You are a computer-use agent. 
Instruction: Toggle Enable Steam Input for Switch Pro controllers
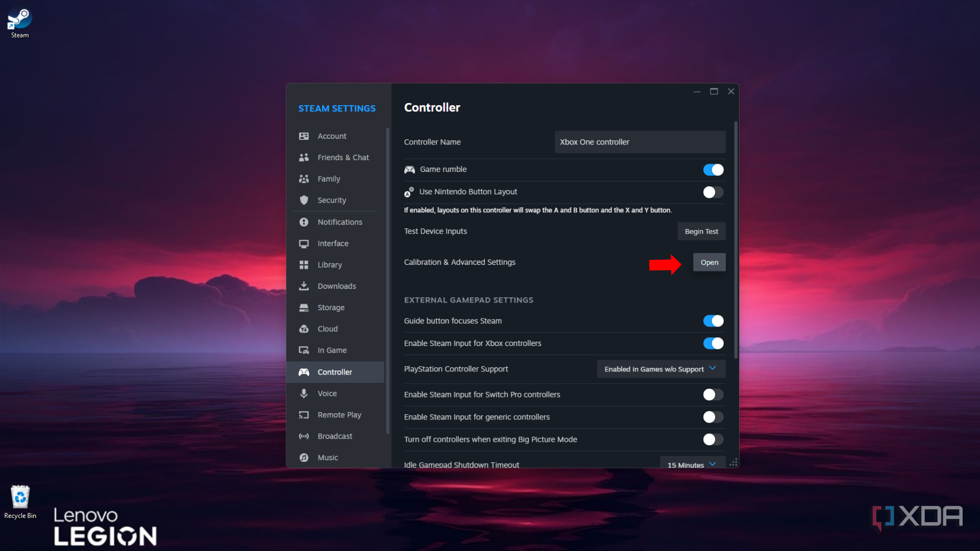click(713, 394)
